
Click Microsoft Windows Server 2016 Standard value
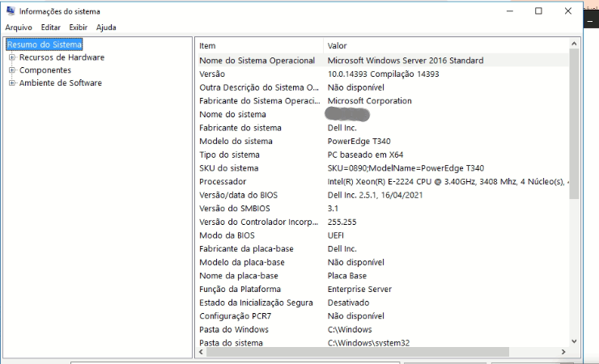click(406, 61)
